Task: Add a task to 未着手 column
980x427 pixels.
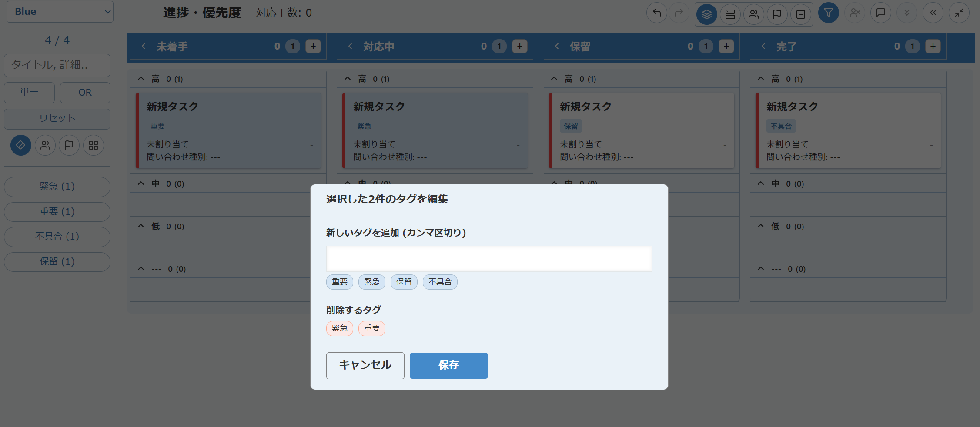Action: [313, 47]
